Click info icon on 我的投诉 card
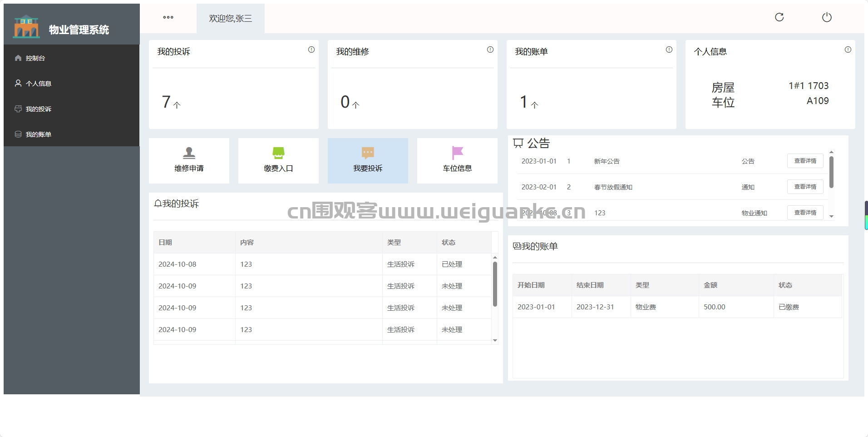The height and width of the screenshot is (437, 868). pyautogui.click(x=311, y=50)
